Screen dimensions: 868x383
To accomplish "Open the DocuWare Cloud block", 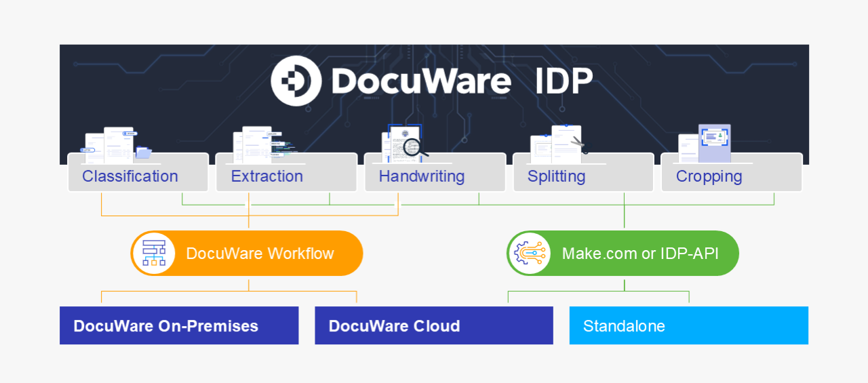I will (434, 325).
